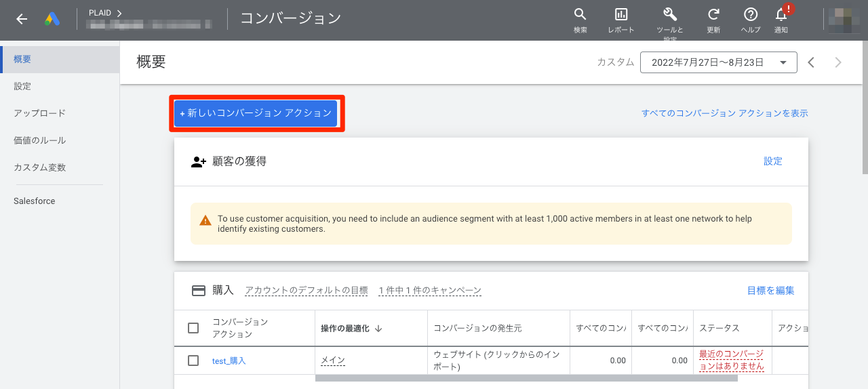Click 新しいコンバージョン アクション button
The width and height of the screenshot is (868, 389).
click(256, 113)
